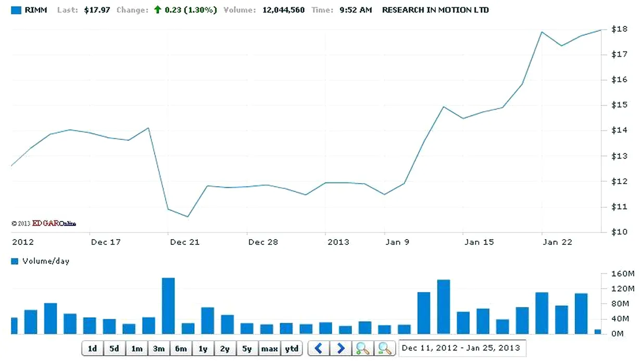The width and height of the screenshot is (642, 364).
Task: Select the ytd range button
Action: tap(292, 348)
